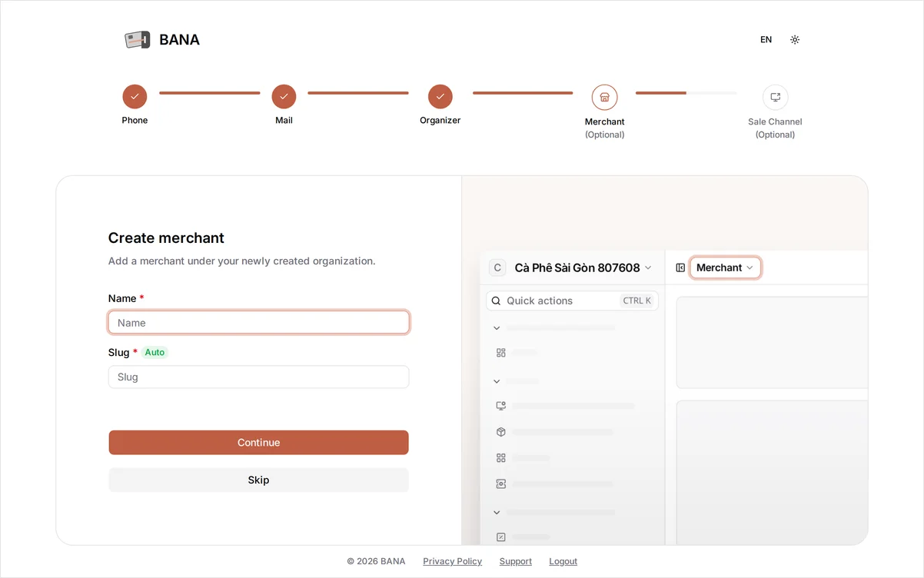Click the 'Create merchant' heading
924x578 pixels.
tap(166, 238)
